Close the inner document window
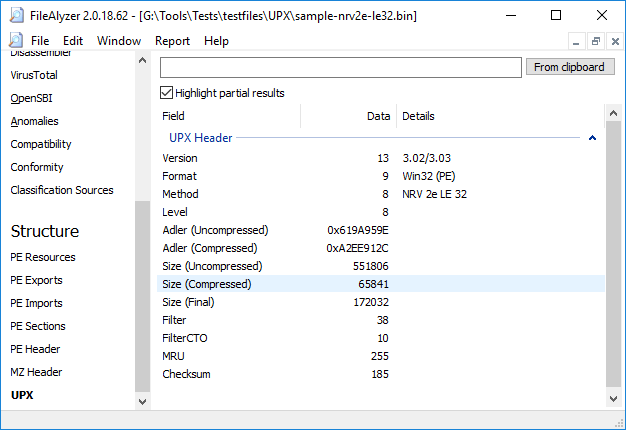 point(613,41)
